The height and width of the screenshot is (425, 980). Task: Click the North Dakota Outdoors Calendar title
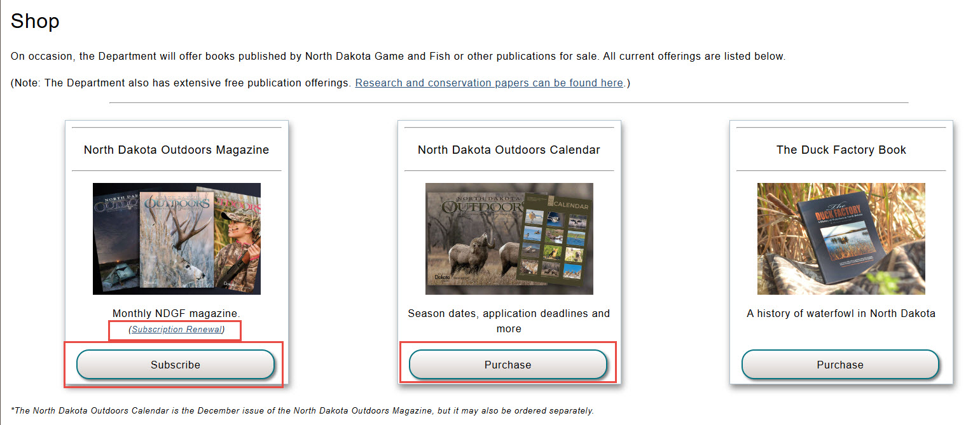click(509, 150)
